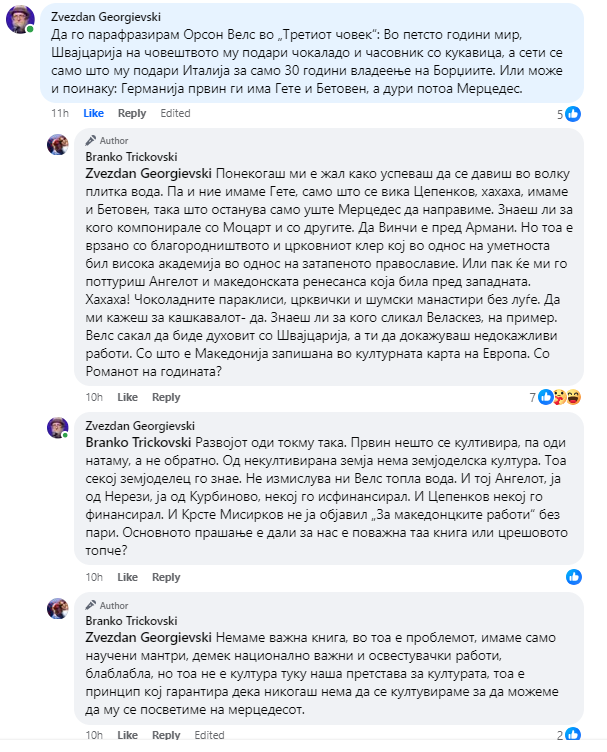Viewport: 607px width, 752px height.
Task: Click the care emoji reaction icon
Action: pos(559,397)
